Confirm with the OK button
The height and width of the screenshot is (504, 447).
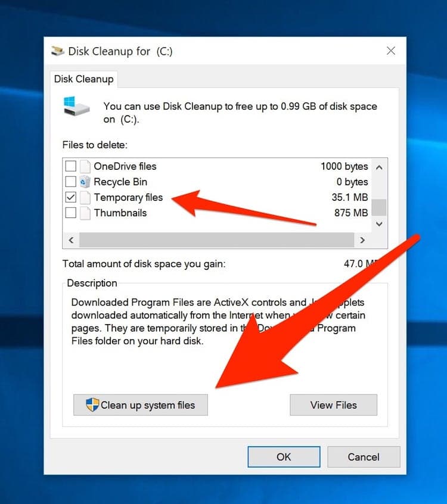point(284,457)
